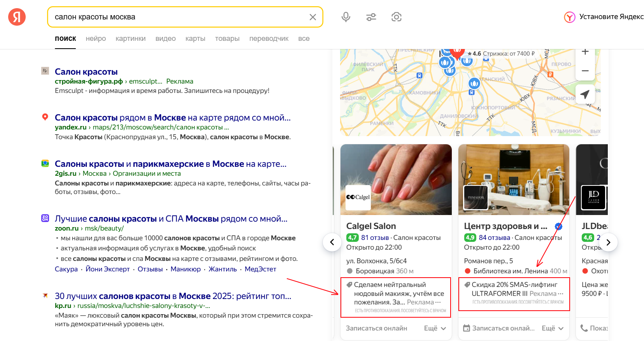Follow the Сакура sitelink

click(x=66, y=269)
